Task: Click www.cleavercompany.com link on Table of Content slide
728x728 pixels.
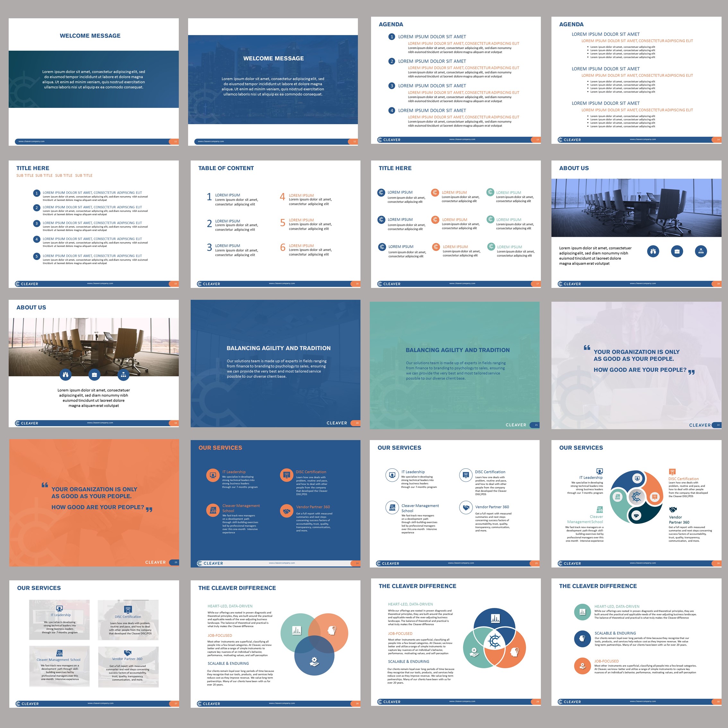Action: [x=282, y=283]
